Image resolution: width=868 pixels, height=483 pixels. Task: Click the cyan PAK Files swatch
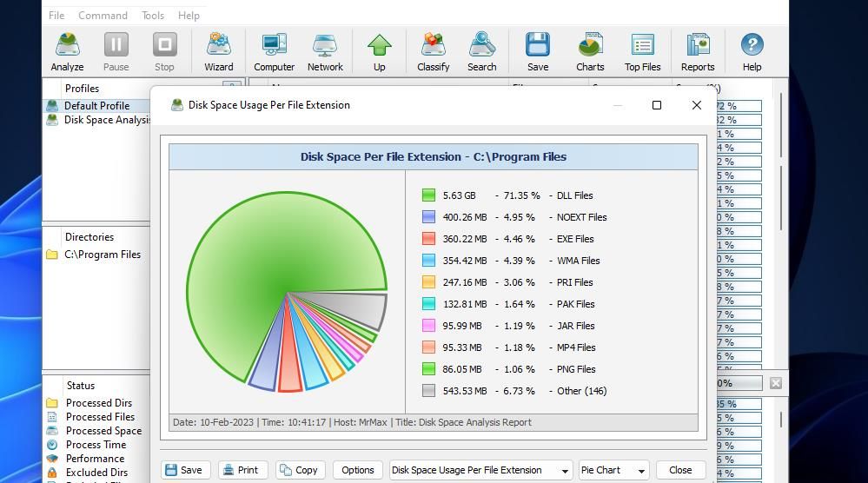pos(428,304)
